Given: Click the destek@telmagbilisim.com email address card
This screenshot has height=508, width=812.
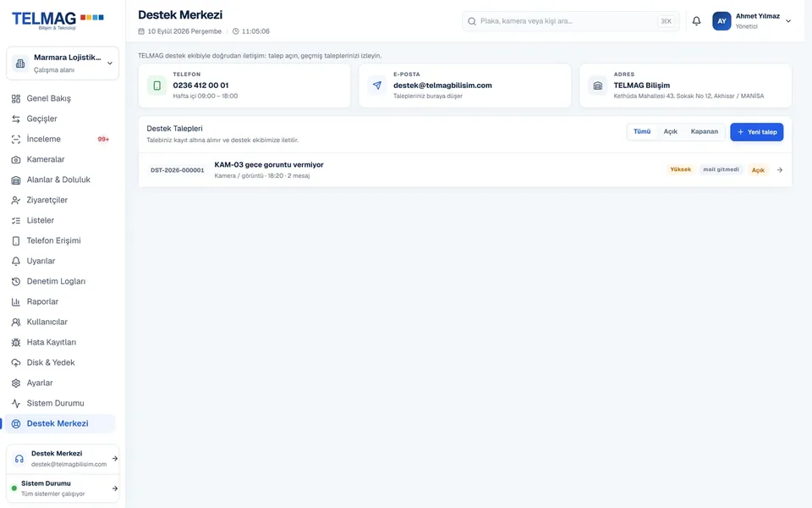Looking at the screenshot, I should click(464, 86).
